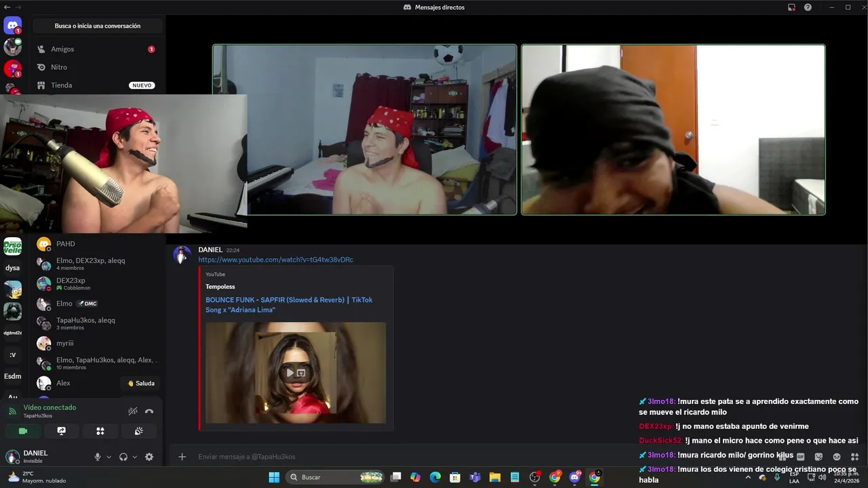The width and height of the screenshot is (868, 488).
Task: Open the Tempoless channel name link
Action: (220, 287)
